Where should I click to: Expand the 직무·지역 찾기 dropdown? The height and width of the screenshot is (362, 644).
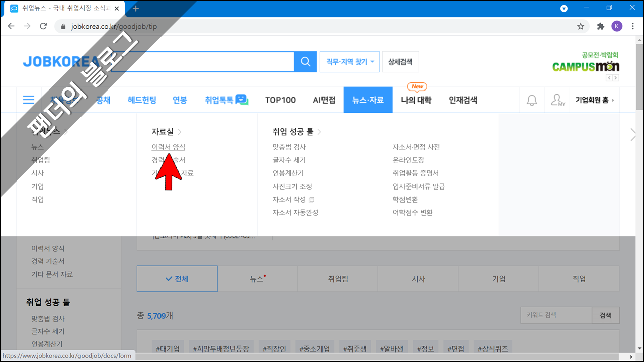(350, 62)
